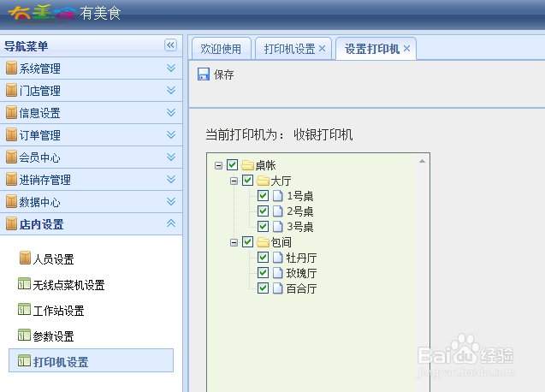Select the 玫瑰厅 tree label

(x=301, y=273)
